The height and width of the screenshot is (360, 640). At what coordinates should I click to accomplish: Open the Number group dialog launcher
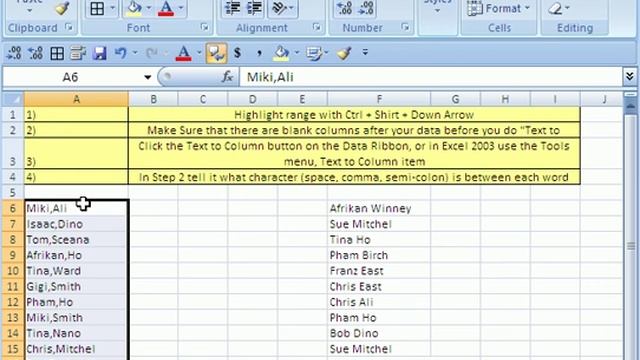(x=405, y=27)
